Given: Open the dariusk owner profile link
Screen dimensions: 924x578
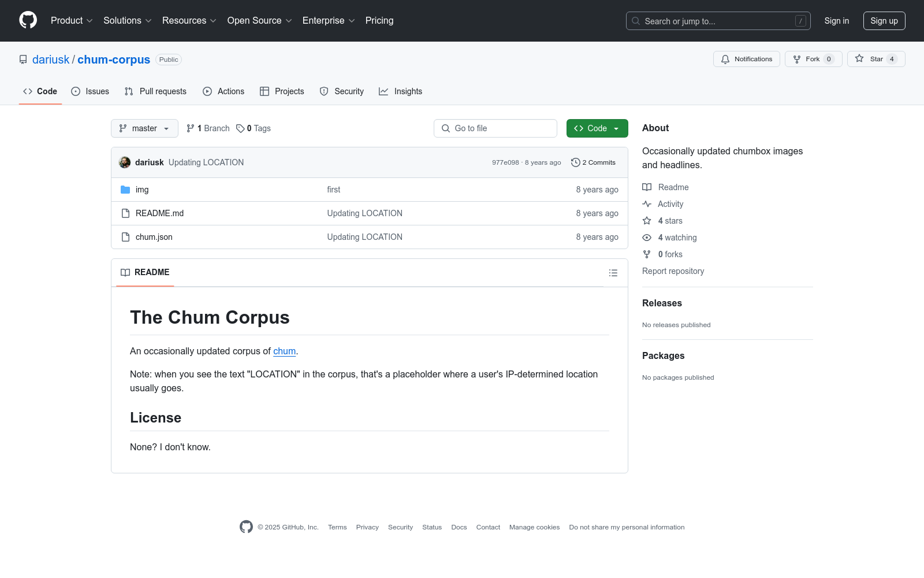Looking at the screenshot, I should tap(51, 60).
